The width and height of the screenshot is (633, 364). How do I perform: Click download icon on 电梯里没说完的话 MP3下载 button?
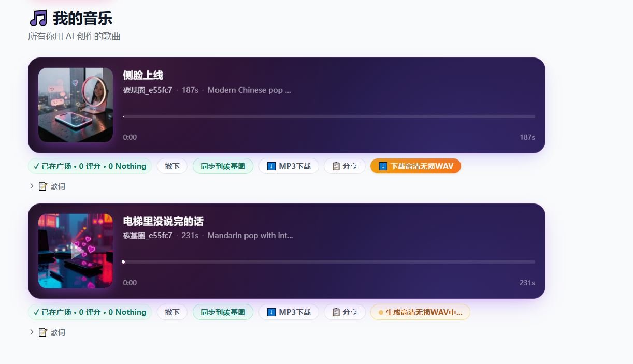(271, 312)
